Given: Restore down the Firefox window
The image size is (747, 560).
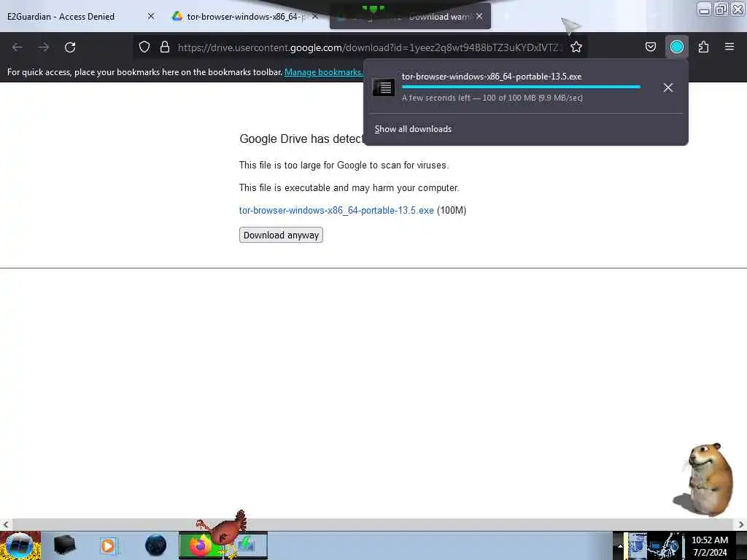Looking at the screenshot, I should [x=721, y=9].
